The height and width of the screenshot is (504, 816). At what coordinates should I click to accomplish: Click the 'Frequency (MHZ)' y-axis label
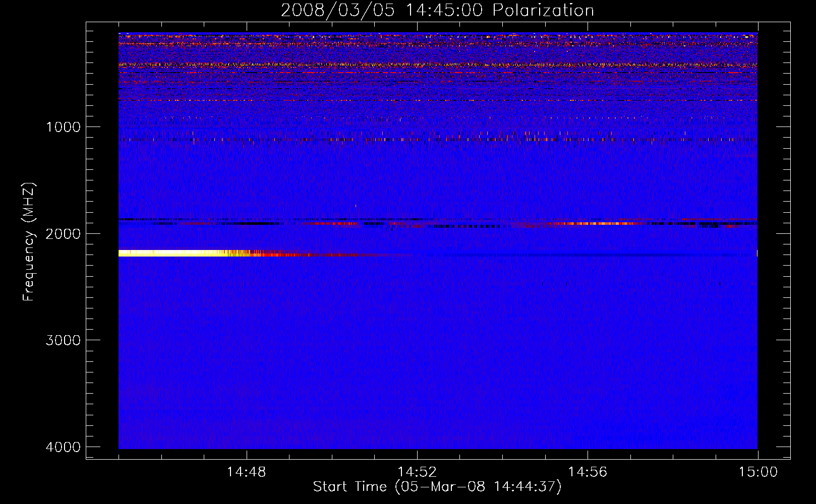(x=29, y=242)
